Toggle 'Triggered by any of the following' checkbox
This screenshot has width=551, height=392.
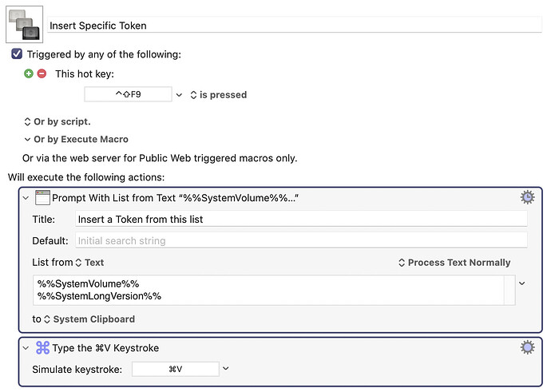click(x=17, y=54)
